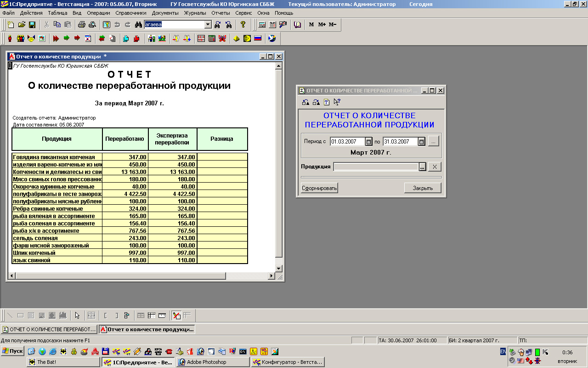Expand the search text dropdown with агаева
The height and width of the screenshot is (368, 588).
point(208,24)
